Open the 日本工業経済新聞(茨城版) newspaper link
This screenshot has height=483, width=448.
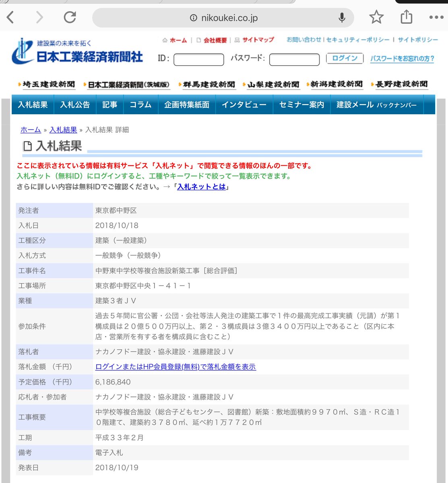click(x=126, y=85)
